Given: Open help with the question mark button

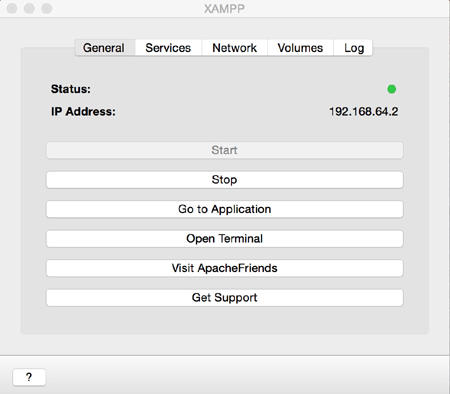Looking at the screenshot, I should pyautogui.click(x=29, y=377).
